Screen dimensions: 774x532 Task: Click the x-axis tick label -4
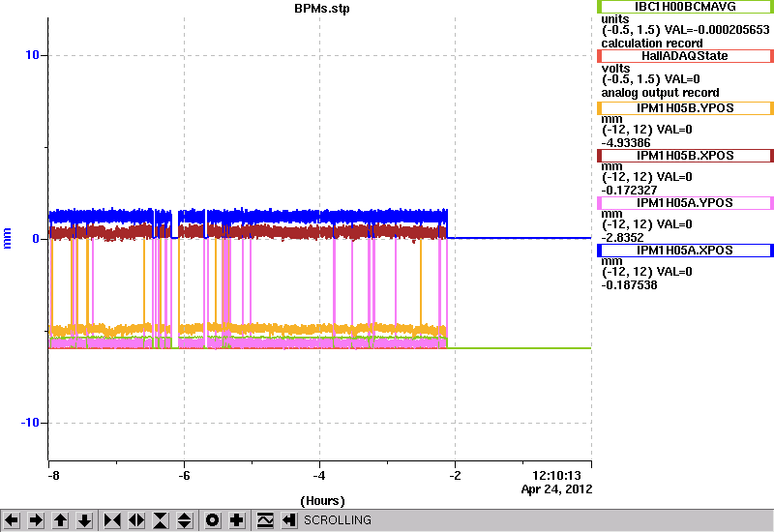[x=319, y=476]
